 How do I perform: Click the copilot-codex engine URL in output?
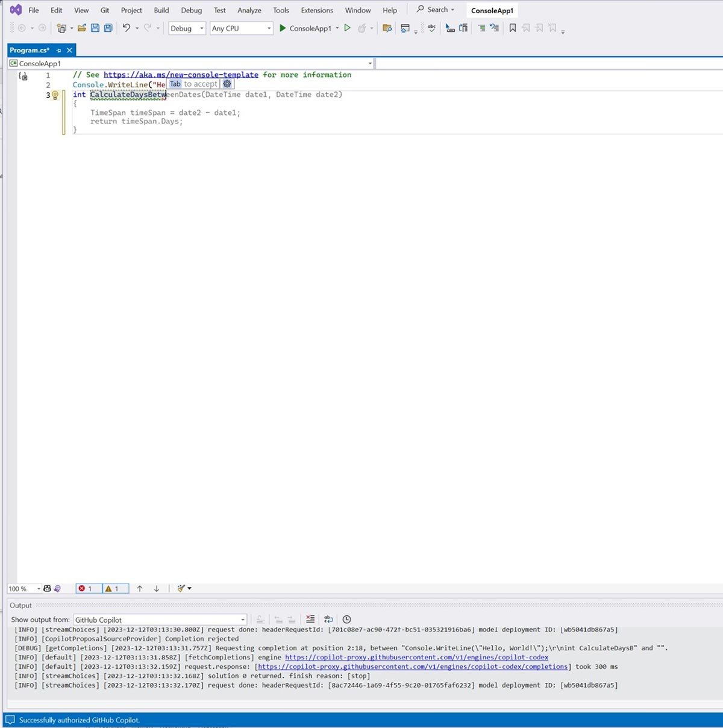point(416,658)
